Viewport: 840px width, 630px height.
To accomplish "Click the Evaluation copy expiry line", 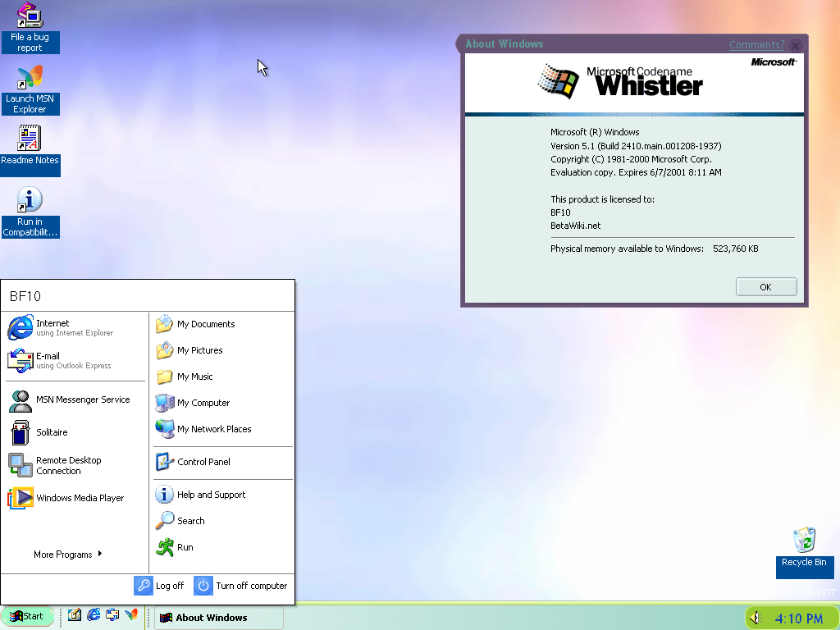I will (x=636, y=172).
